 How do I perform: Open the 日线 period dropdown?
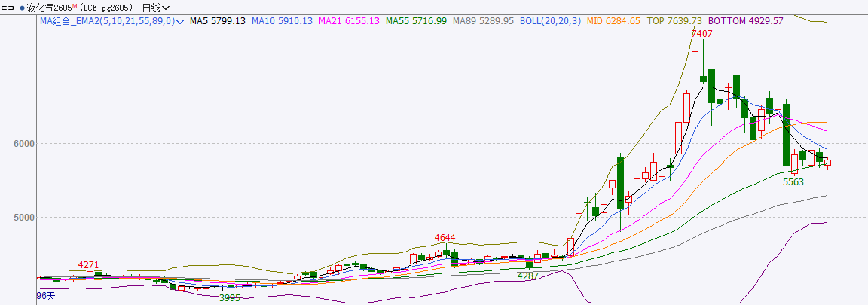coord(155,8)
